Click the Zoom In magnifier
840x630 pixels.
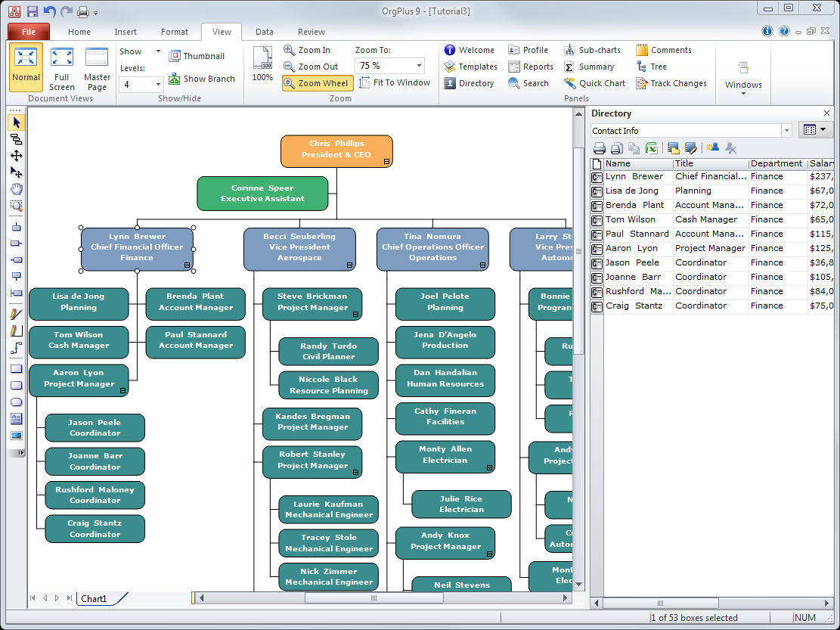307,50
